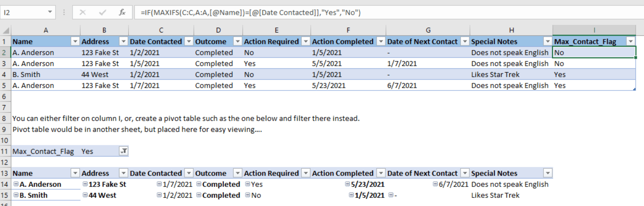Click the Cancel X icon in formula bar
The width and height of the screenshot is (644, 206).
tap(83, 12)
